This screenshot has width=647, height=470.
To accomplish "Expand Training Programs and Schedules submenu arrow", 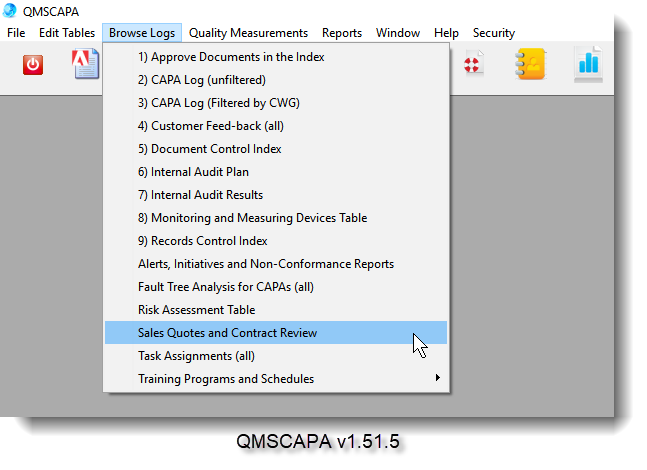I will point(437,379).
